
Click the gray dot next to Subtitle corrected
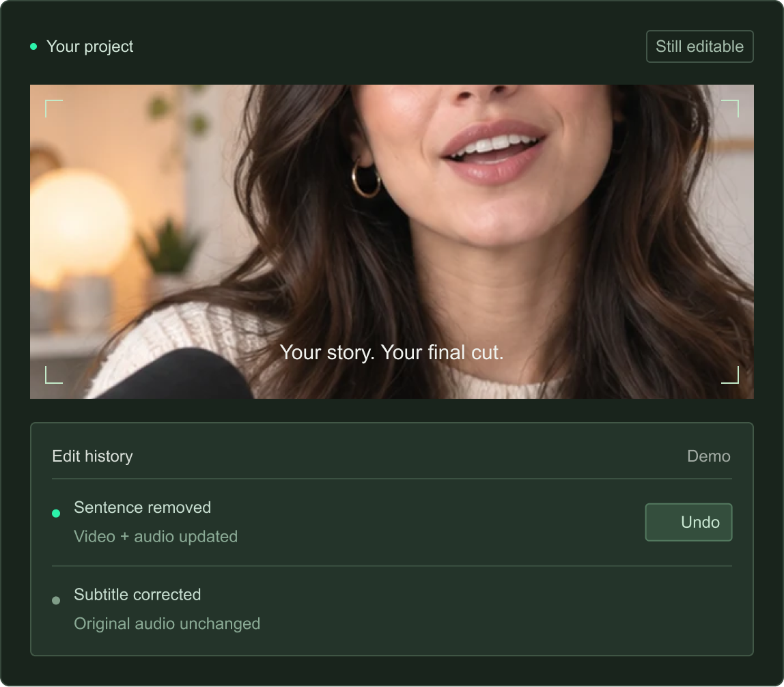(x=56, y=600)
